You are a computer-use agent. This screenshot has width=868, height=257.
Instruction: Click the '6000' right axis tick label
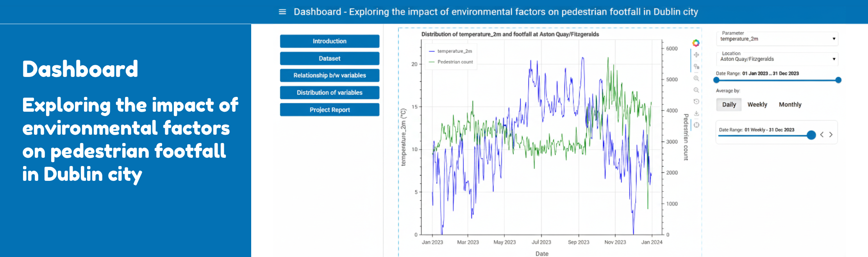click(672, 48)
